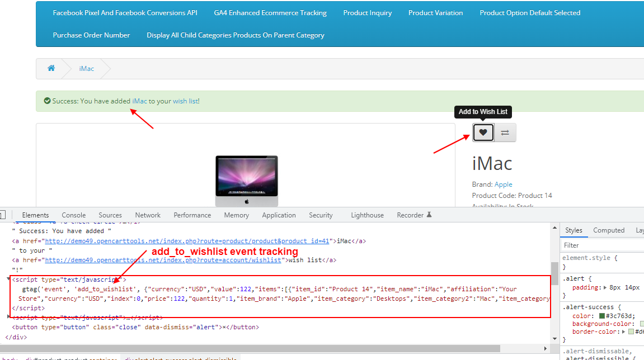Click the home breadcrumb icon
This screenshot has width=644, height=360.
click(51, 68)
